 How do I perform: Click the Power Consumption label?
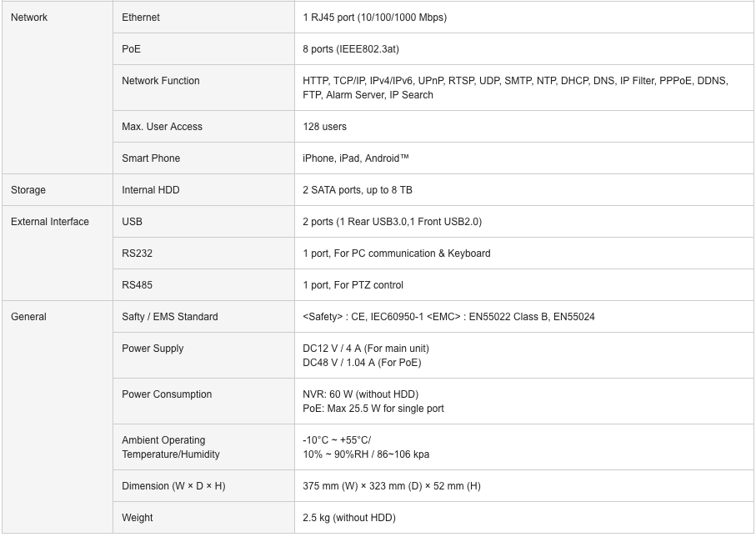(x=167, y=394)
